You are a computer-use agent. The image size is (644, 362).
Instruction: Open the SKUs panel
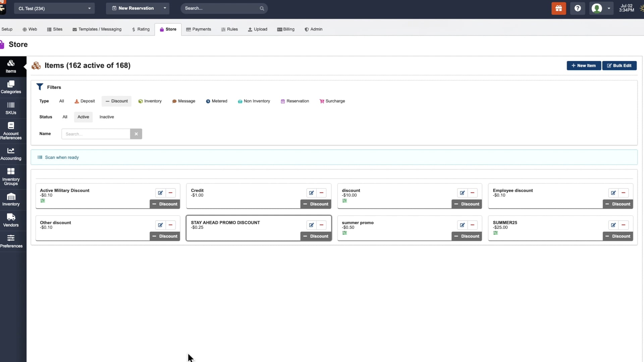pyautogui.click(x=11, y=108)
